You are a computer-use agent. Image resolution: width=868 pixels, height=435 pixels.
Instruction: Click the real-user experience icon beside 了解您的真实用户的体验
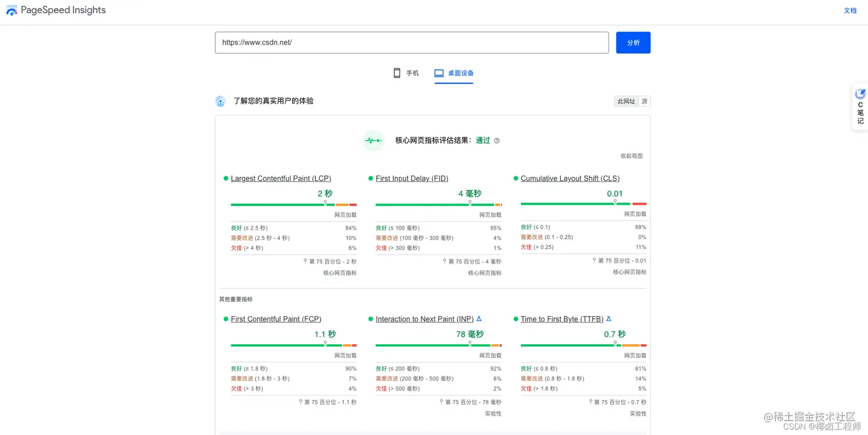(220, 101)
